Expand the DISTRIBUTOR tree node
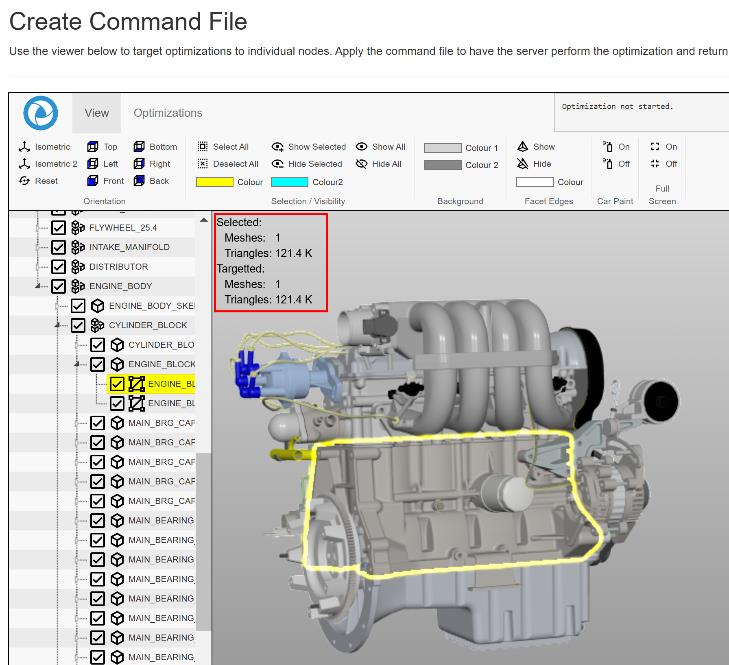This screenshot has width=729, height=665. (38, 267)
